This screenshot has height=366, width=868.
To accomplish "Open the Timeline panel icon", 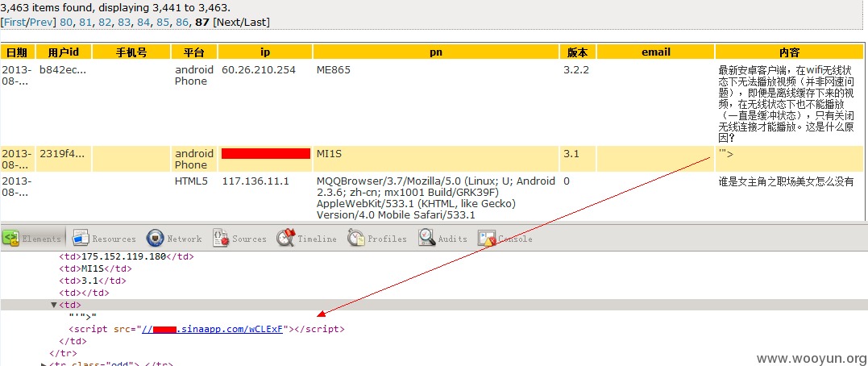I will click(x=285, y=238).
